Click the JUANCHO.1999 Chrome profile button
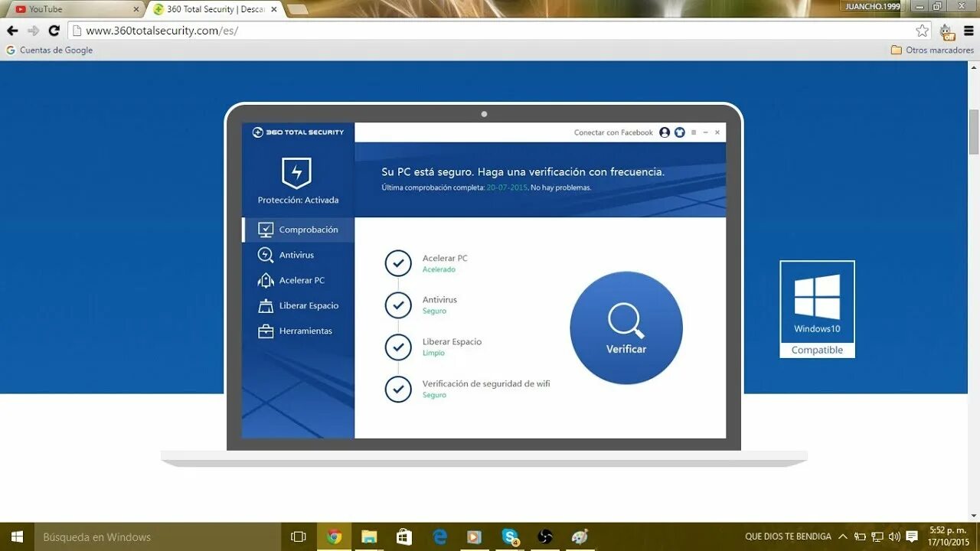Image resolution: width=980 pixels, height=551 pixels. coord(871,6)
